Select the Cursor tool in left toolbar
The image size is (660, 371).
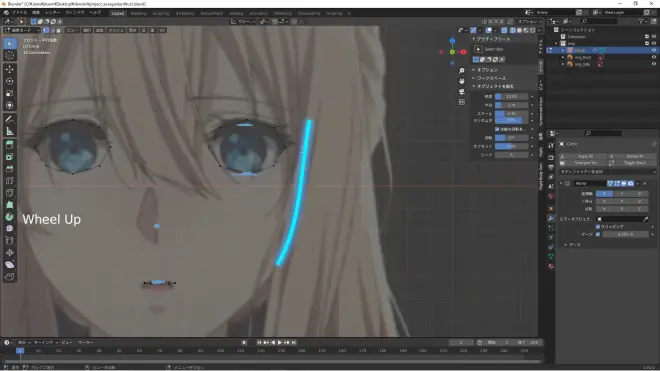(10, 56)
